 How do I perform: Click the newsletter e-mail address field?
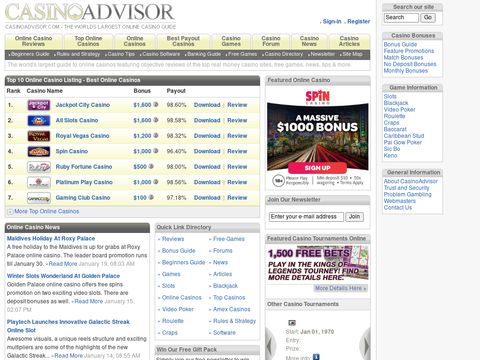[306, 217]
